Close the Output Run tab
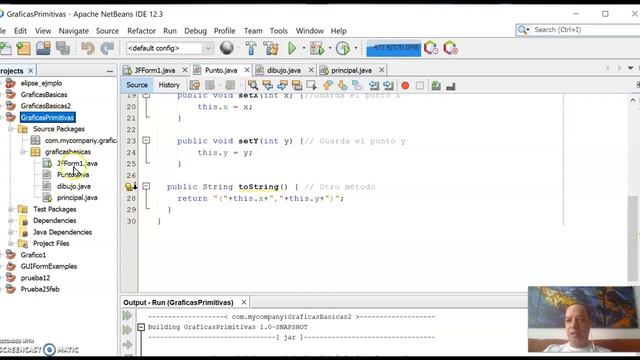The height and width of the screenshot is (360, 640). point(244,302)
